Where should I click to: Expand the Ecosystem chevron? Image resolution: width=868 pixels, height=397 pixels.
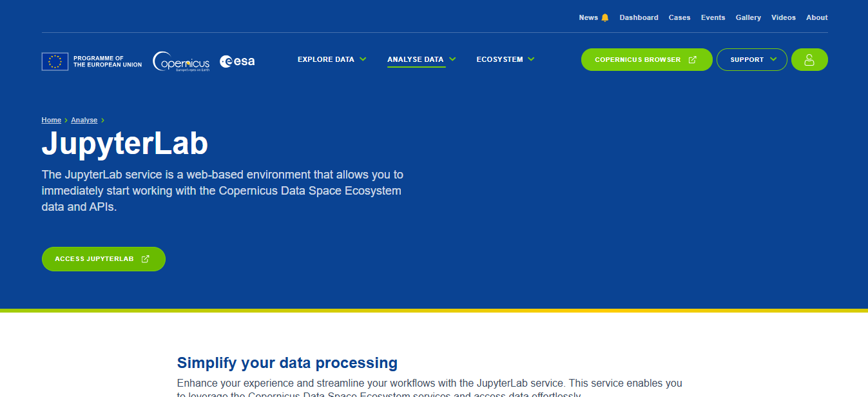(531, 59)
